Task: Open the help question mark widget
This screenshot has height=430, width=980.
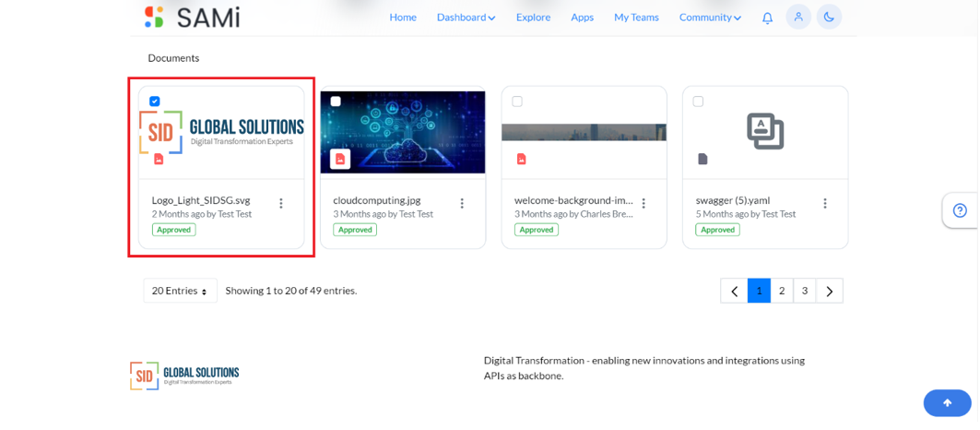Action: [960, 211]
